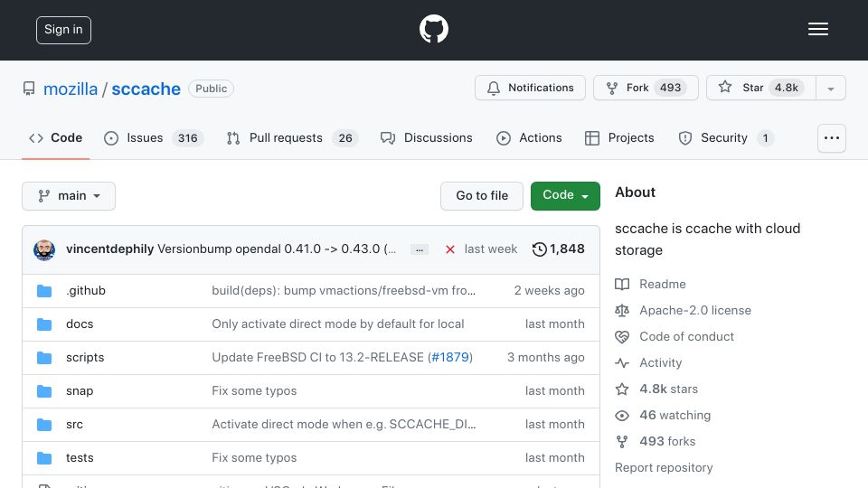Image resolution: width=868 pixels, height=488 pixels.
Task: View the 46 watching link
Action: point(675,415)
